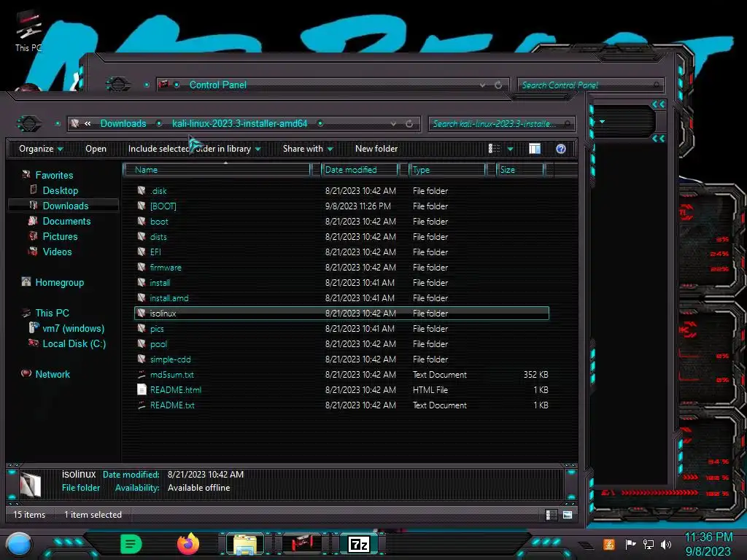
Task: Select Network in the navigation pane
Action: tap(53, 374)
